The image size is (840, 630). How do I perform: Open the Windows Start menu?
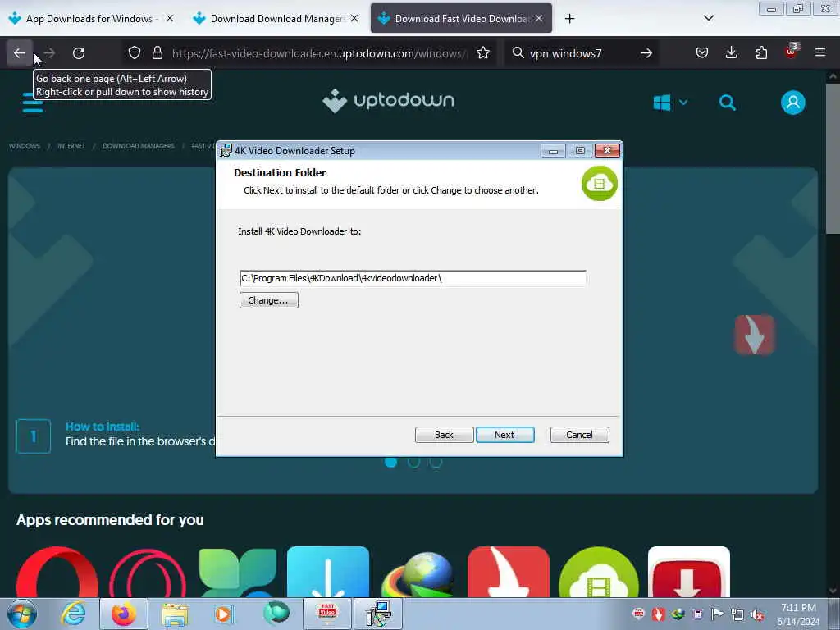coord(22,614)
